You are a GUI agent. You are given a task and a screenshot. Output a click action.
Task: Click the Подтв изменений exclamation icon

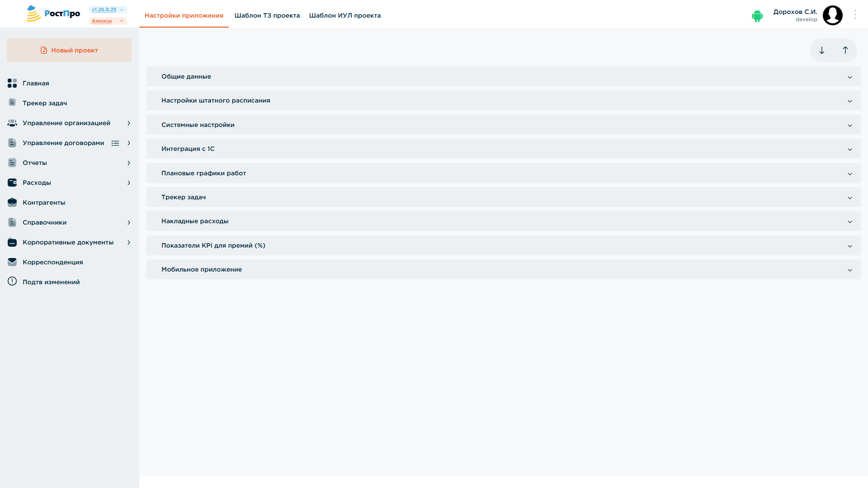coord(12,282)
